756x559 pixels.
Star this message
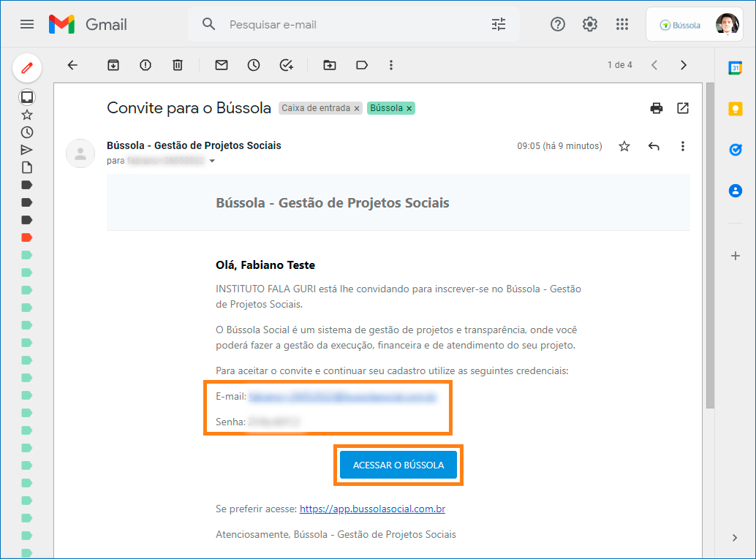click(x=624, y=146)
